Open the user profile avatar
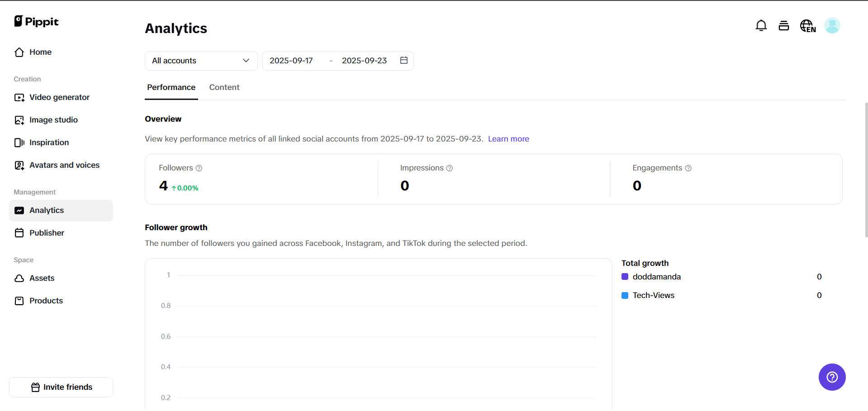Viewport: 868px width, 411px height. pos(832,26)
